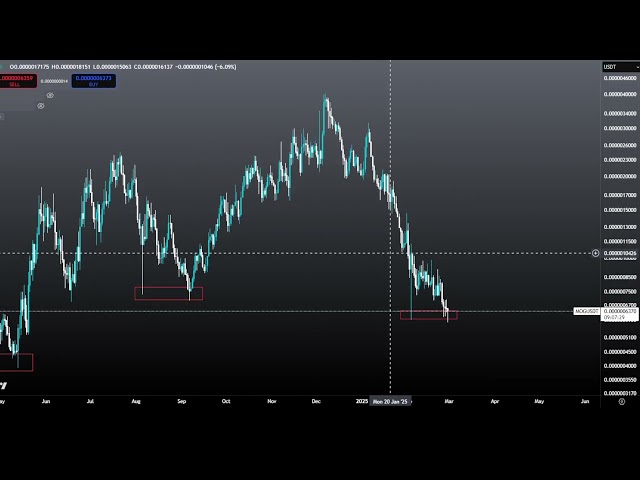
Task: Toggle the upper eye visibility icon
Action: coord(50,96)
